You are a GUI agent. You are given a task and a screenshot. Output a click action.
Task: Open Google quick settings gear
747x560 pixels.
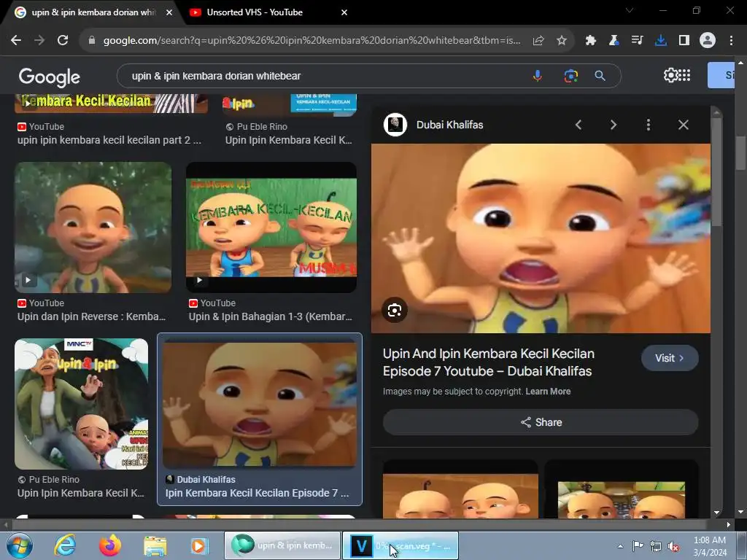[x=670, y=75]
